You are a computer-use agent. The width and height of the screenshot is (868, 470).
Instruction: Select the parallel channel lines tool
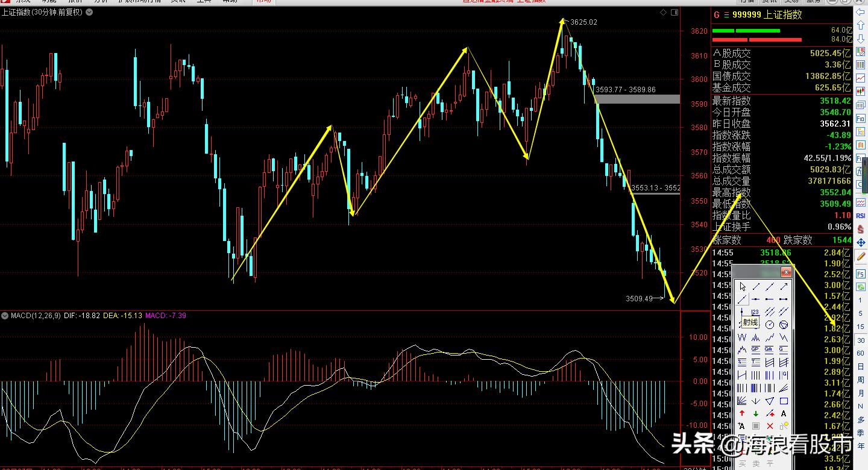(x=770, y=312)
